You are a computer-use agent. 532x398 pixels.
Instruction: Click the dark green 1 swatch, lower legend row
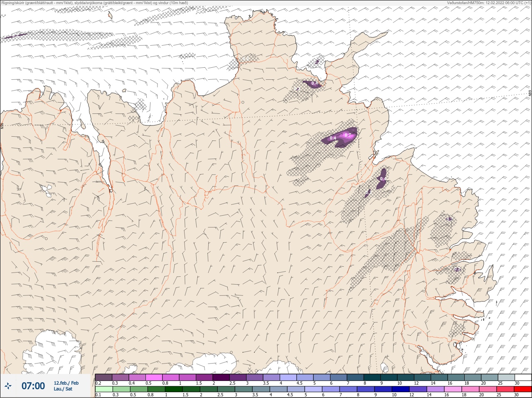click(x=173, y=389)
